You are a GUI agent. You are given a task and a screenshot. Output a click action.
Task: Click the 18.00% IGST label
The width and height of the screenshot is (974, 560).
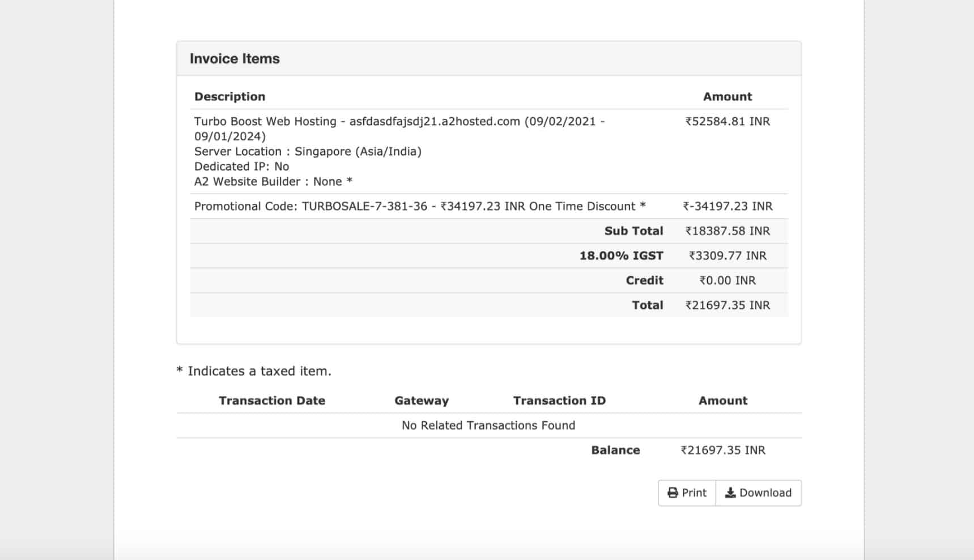(x=621, y=255)
